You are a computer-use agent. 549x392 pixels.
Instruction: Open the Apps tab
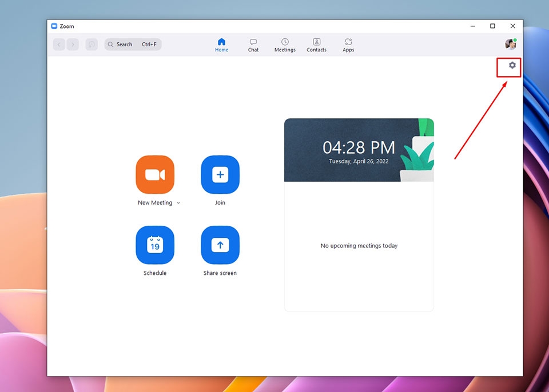click(348, 45)
